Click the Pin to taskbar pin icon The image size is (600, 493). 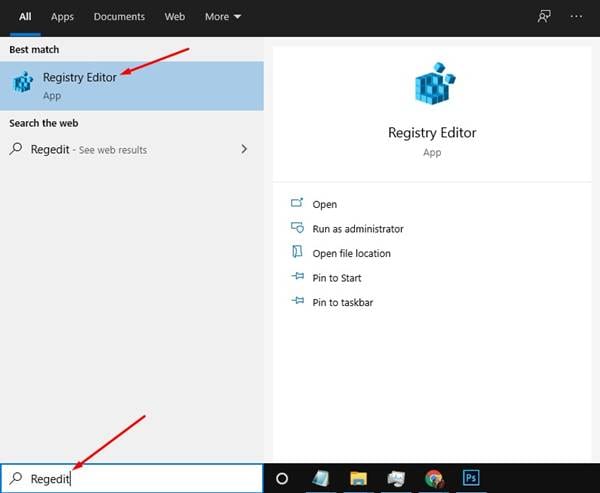[298, 301]
